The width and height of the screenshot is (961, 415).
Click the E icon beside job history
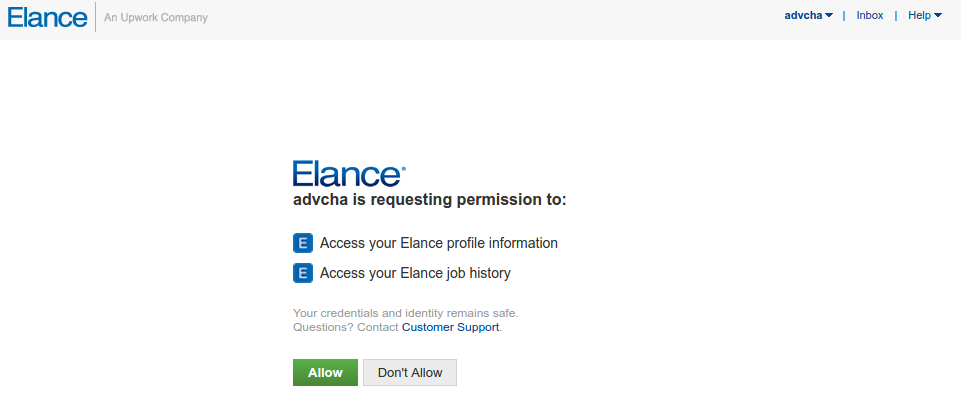click(x=303, y=273)
